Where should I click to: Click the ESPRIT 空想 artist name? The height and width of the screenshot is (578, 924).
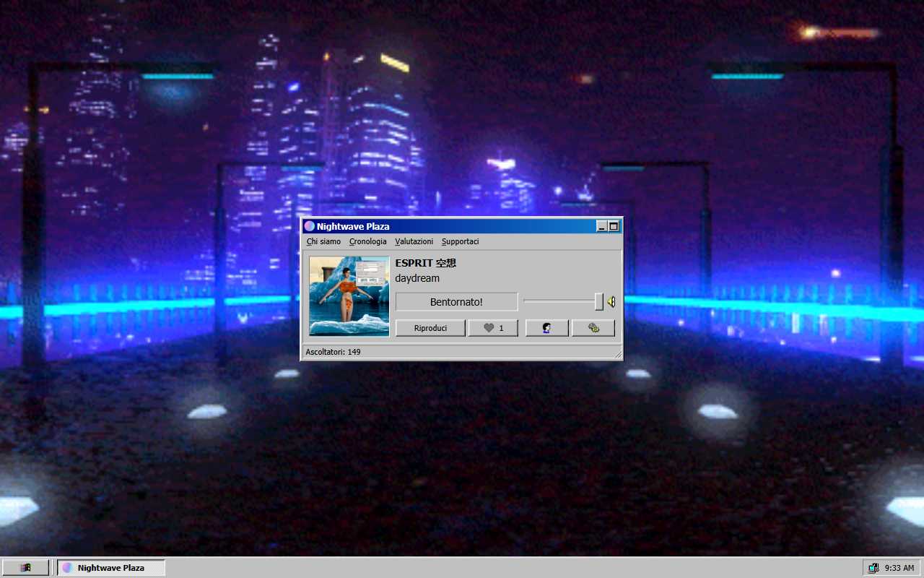425,263
